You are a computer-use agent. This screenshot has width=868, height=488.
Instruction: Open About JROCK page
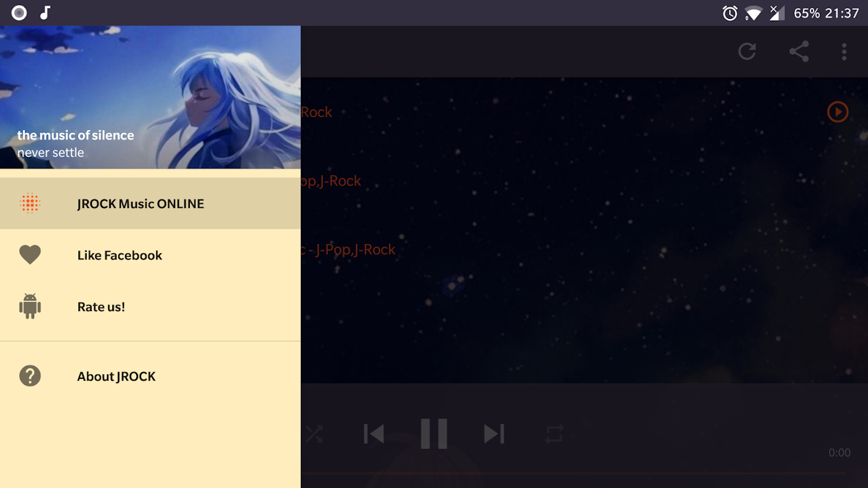150,376
